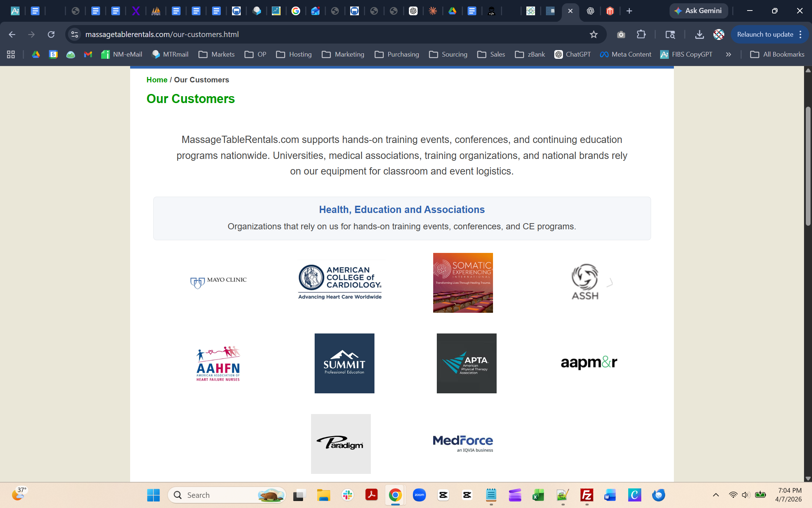Click the Home breadcrumb link
The image size is (812, 508).
(x=157, y=80)
